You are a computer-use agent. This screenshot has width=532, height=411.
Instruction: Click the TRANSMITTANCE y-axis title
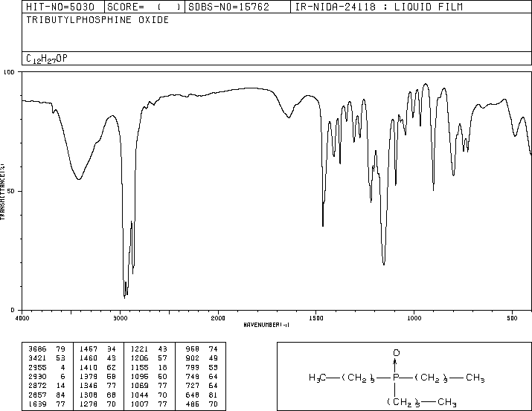point(2,191)
